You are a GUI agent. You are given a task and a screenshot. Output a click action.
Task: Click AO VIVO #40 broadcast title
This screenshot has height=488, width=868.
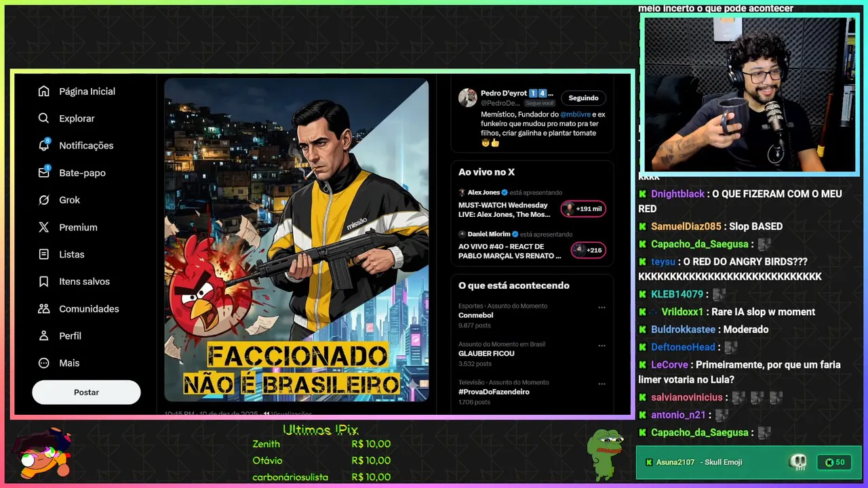coord(510,251)
